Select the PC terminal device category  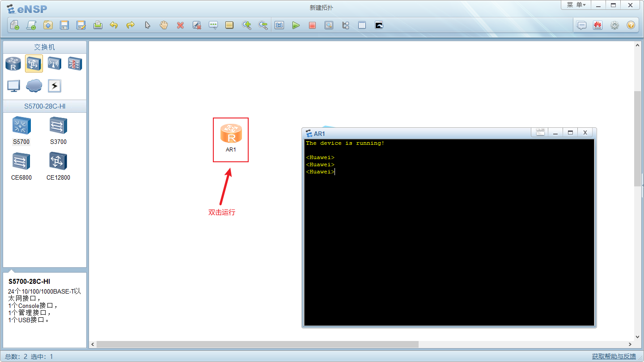click(13, 85)
